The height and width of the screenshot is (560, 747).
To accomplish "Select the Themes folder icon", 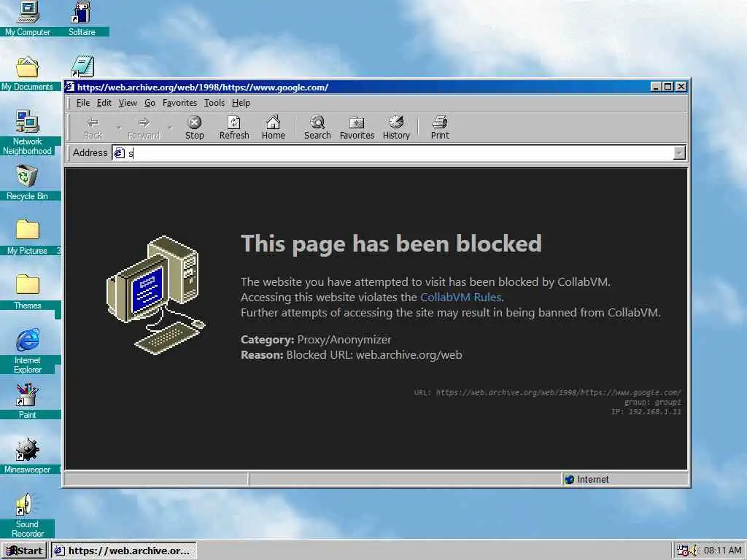I will click(x=27, y=292).
